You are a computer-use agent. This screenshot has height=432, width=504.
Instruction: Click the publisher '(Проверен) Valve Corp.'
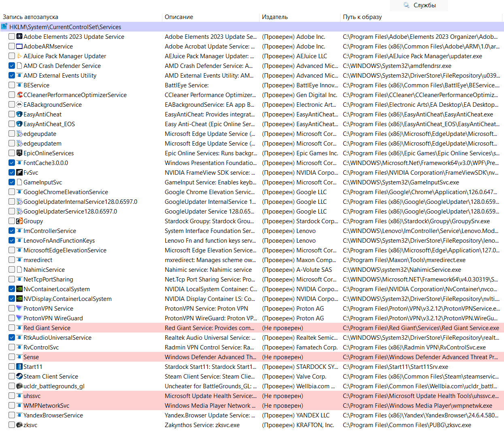point(294,377)
